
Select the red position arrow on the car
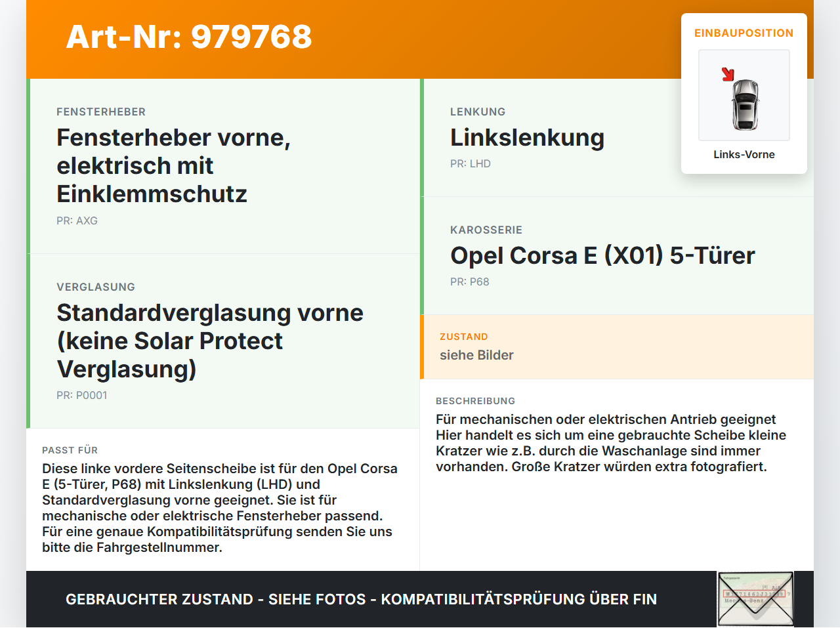728,74
